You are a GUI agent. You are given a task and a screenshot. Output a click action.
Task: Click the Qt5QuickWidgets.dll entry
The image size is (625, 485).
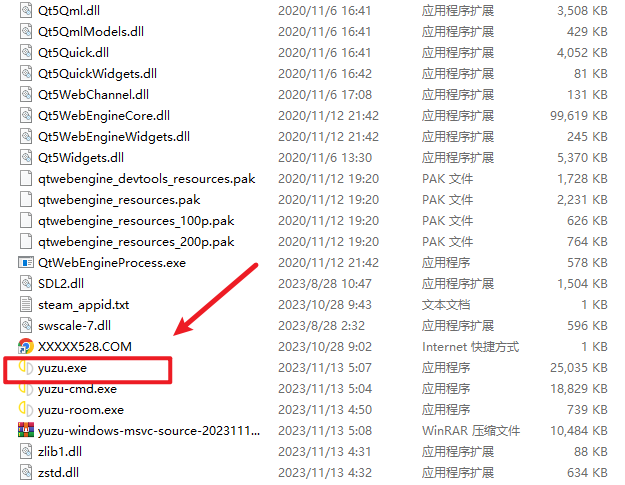(x=97, y=74)
